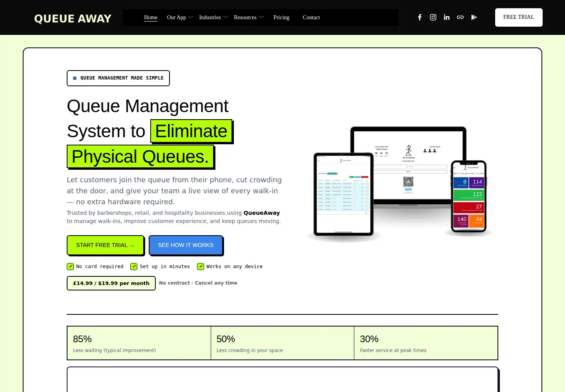Open the Industries menu
This screenshot has width=565, height=392.
[x=210, y=17]
